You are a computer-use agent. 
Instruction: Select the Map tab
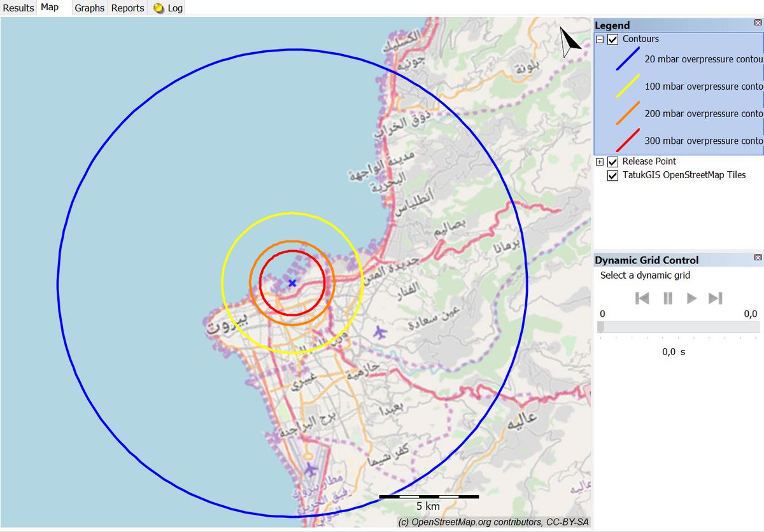50,8
